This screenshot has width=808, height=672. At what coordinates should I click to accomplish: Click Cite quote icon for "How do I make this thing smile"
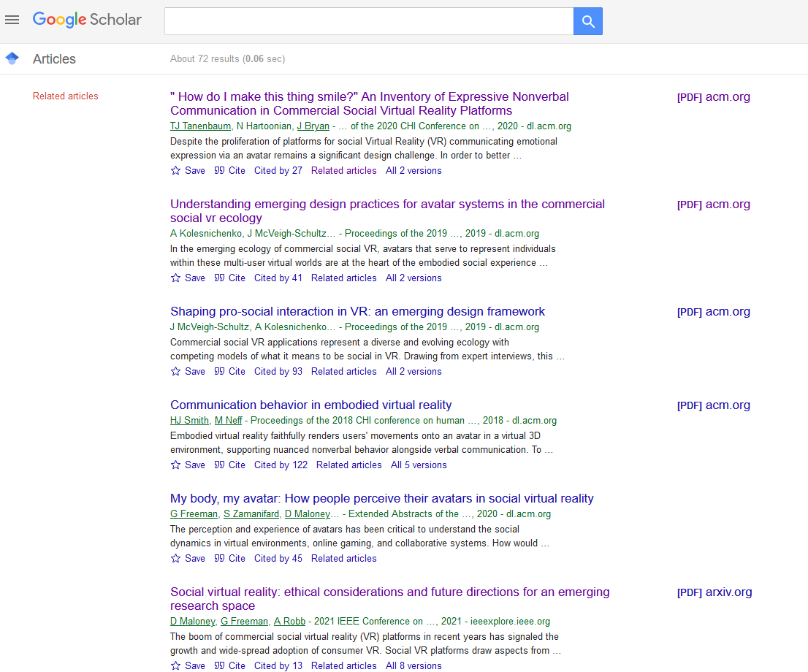(219, 171)
